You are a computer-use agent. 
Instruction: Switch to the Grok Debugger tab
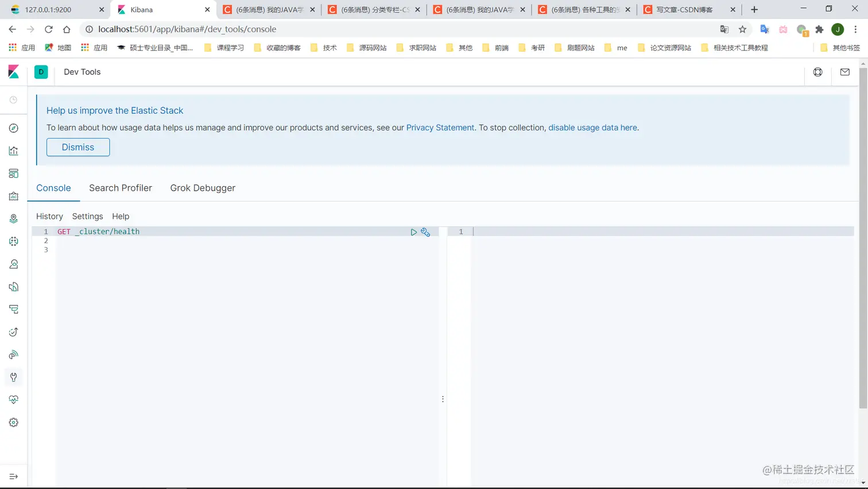203,188
